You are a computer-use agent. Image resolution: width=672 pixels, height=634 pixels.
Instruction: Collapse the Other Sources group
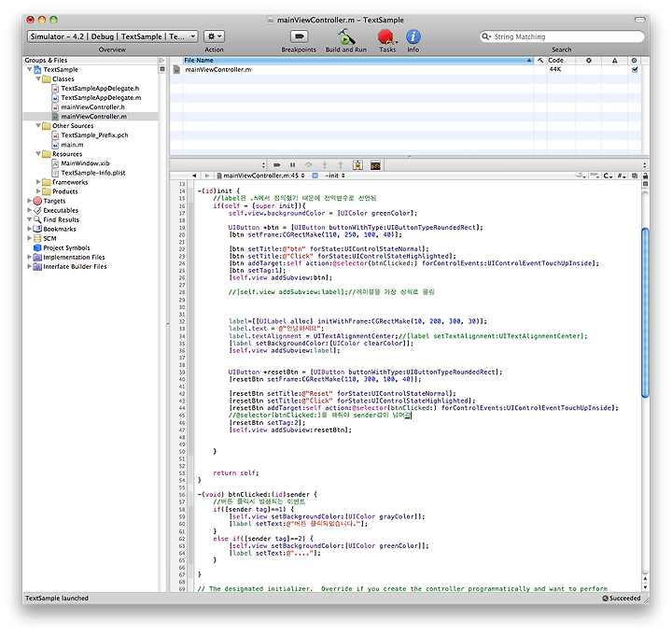[x=38, y=126]
